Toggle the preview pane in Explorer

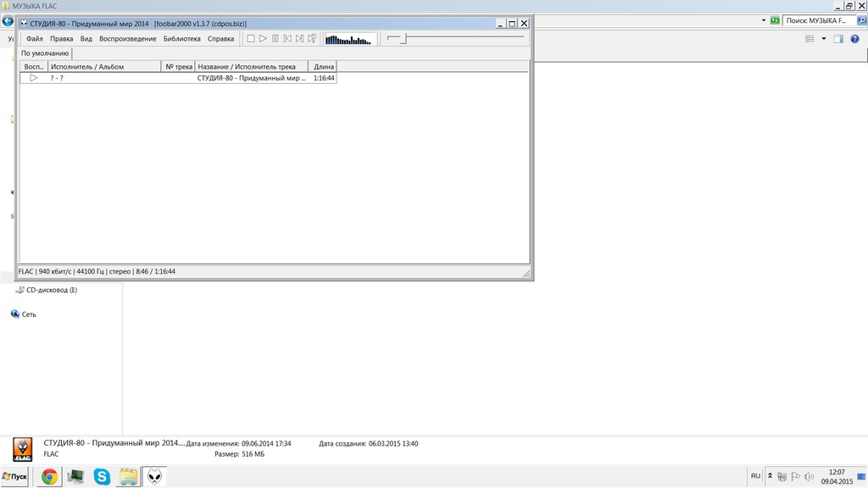coord(838,39)
